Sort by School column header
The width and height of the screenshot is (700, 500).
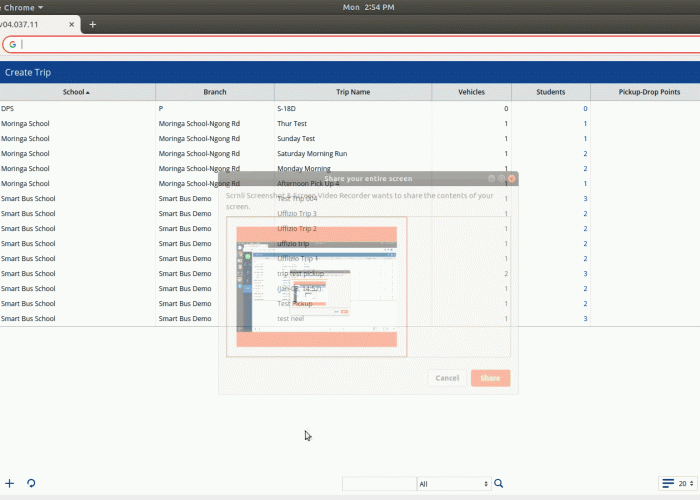point(76,92)
